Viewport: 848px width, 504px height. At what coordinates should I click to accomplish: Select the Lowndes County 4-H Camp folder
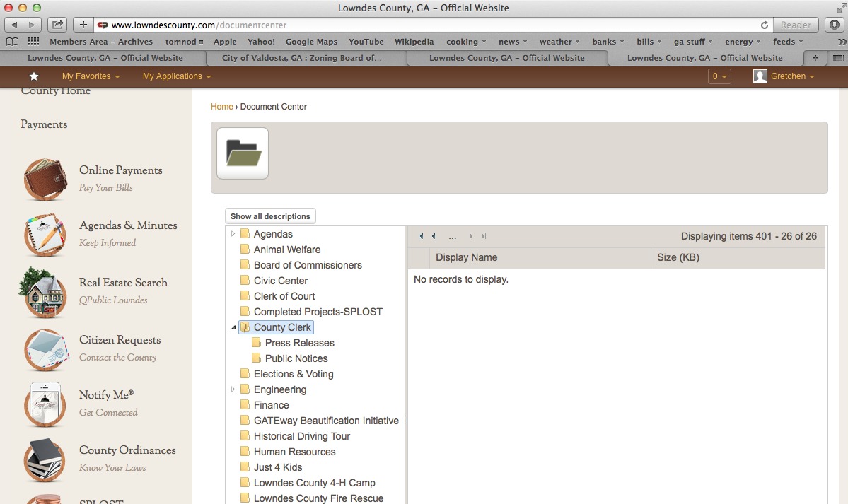click(x=314, y=483)
